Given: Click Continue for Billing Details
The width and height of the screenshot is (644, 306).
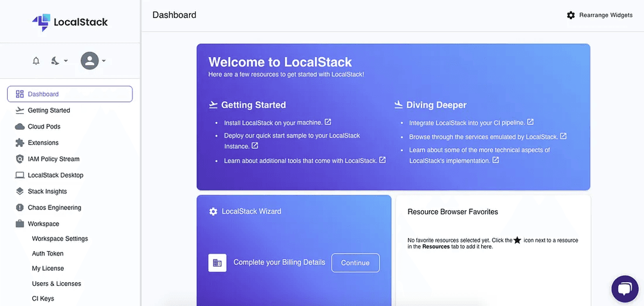Looking at the screenshot, I should (x=355, y=263).
